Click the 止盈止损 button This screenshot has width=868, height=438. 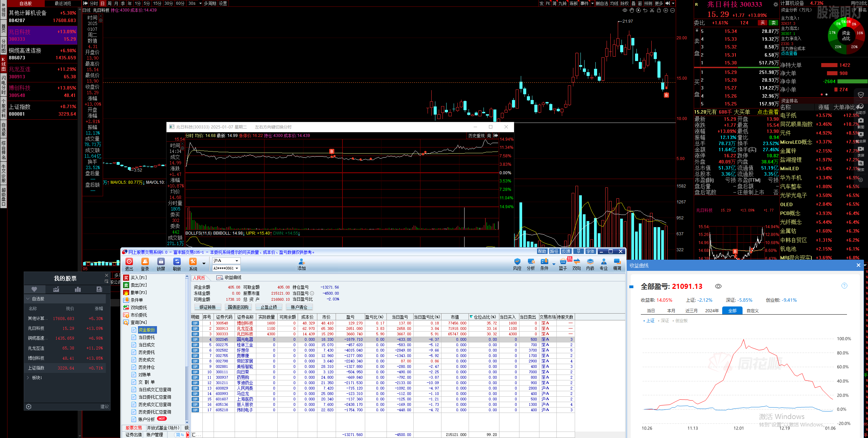[269, 307]
